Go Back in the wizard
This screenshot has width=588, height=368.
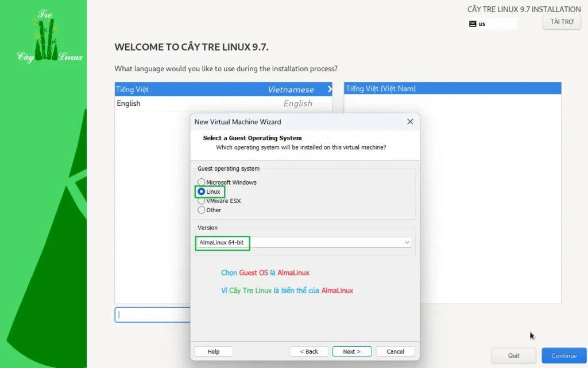click(309, 351)
